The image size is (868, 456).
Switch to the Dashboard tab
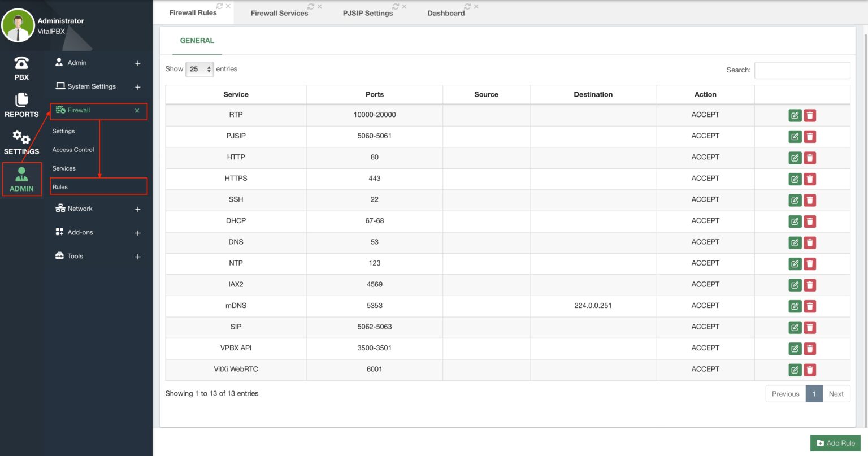[x=446, y=13]
